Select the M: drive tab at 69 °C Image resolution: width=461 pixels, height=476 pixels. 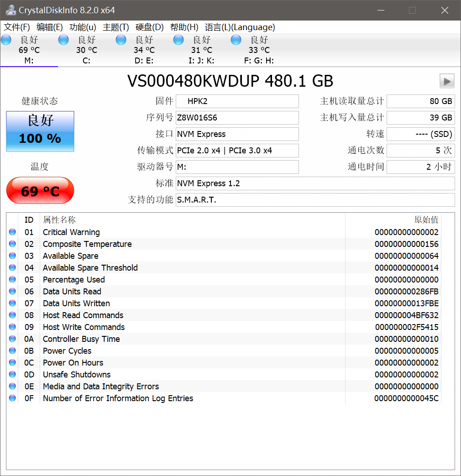[x=29, y=50]
